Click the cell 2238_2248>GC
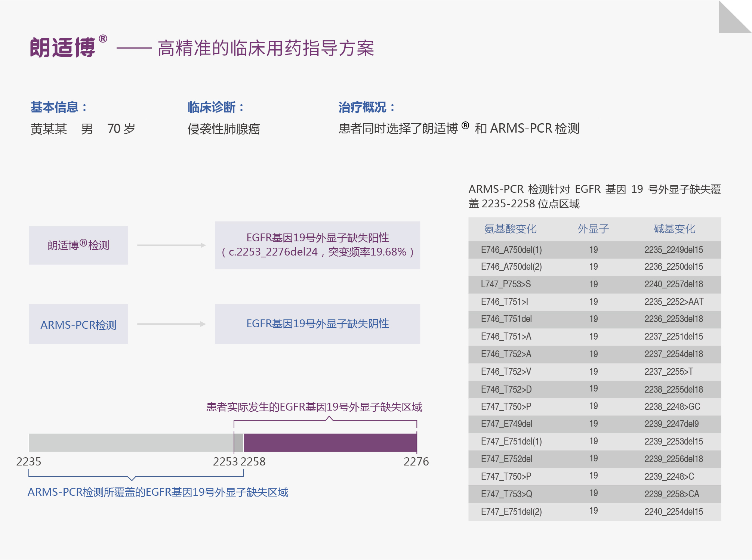The image size is (752, 560). coord(672,406)
